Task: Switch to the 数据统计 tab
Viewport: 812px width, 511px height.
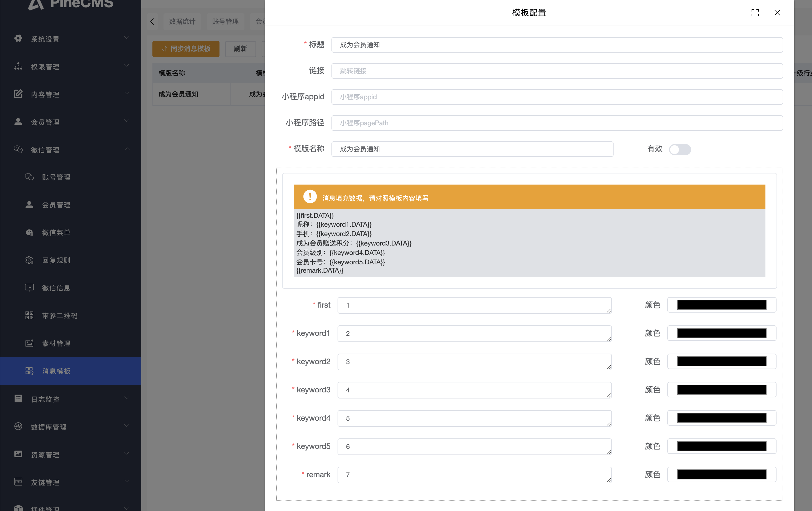Action: (x=182, y=22)
